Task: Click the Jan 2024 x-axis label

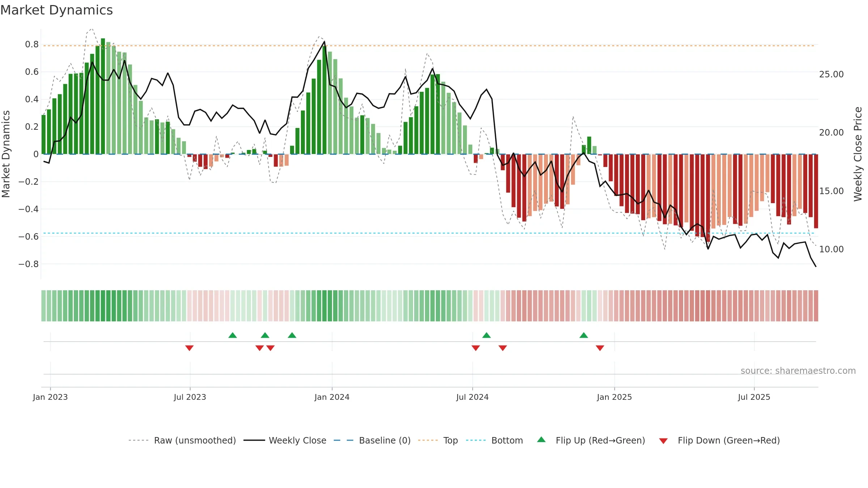Action: pyautogui.click(x=332, y=397)
